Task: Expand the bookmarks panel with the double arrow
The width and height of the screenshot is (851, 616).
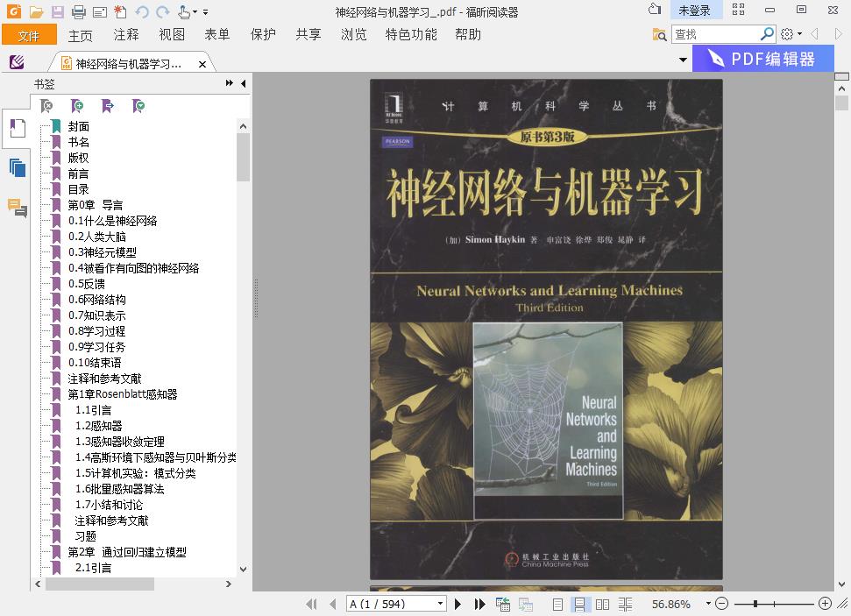Action: tap(229, 83)
